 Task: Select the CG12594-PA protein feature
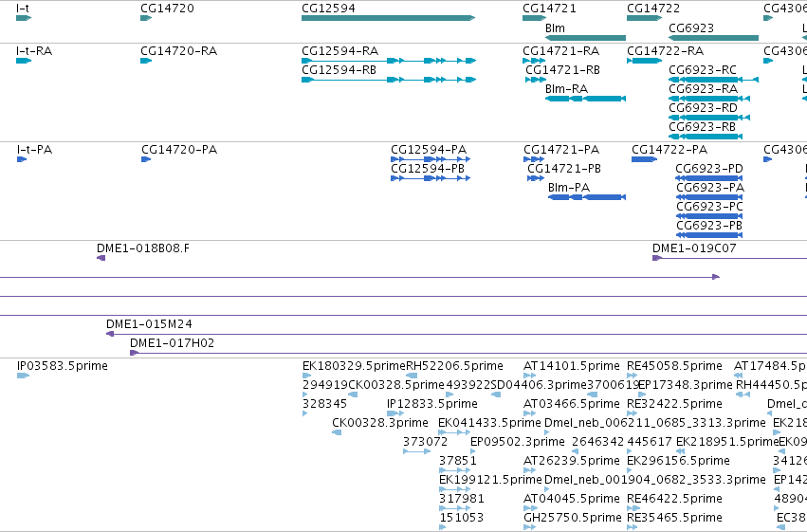[x=431, y=159]
